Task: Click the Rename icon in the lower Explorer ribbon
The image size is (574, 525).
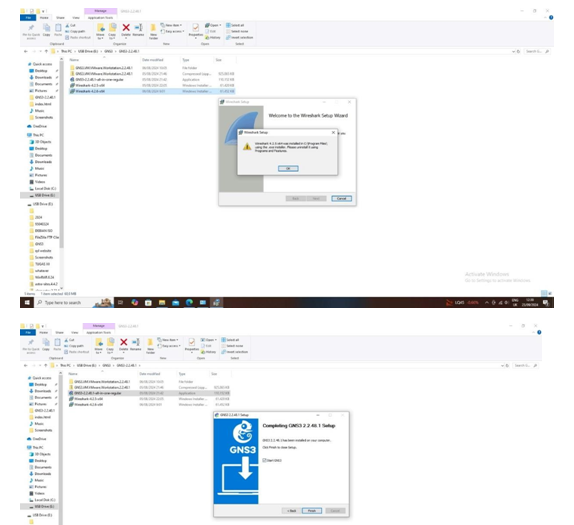Action: click(135, 345)
